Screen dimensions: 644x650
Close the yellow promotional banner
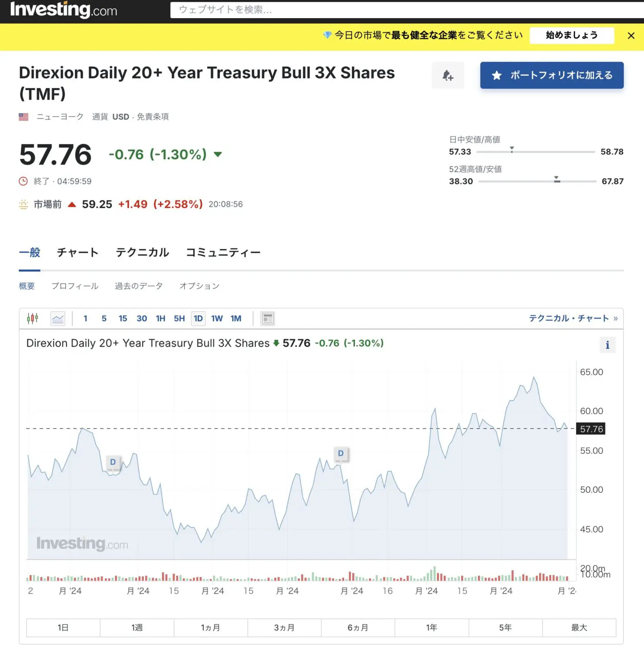(631, 36)
